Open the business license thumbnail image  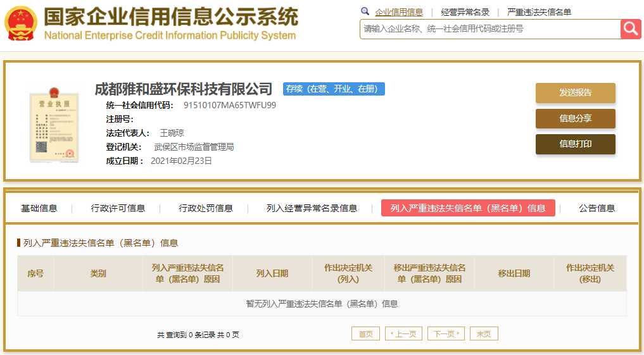54,125
